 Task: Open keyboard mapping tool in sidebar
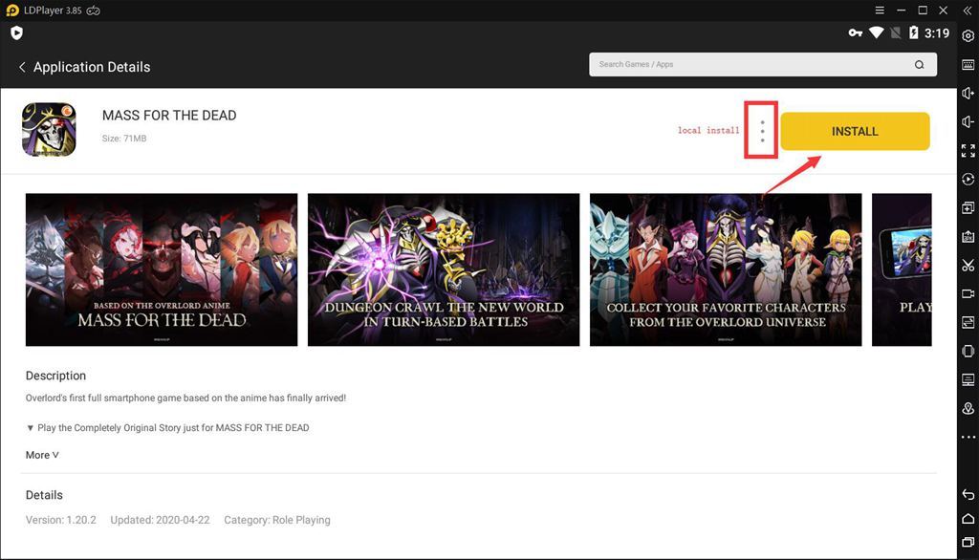968,65
